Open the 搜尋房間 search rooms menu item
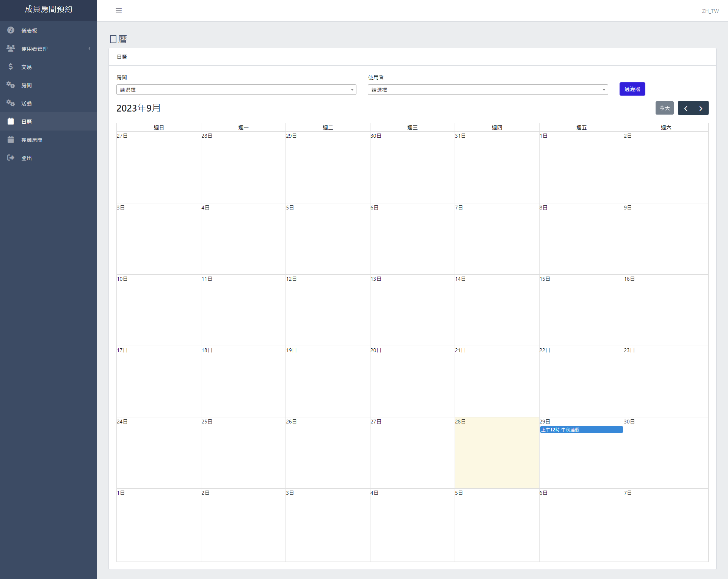Image resolution: width=728 pixels, height=579 pixels. point(49,140)
